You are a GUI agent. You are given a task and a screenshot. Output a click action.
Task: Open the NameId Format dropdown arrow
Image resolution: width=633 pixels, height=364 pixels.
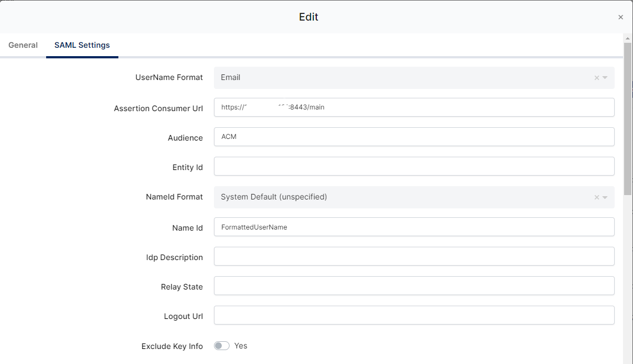605,197
